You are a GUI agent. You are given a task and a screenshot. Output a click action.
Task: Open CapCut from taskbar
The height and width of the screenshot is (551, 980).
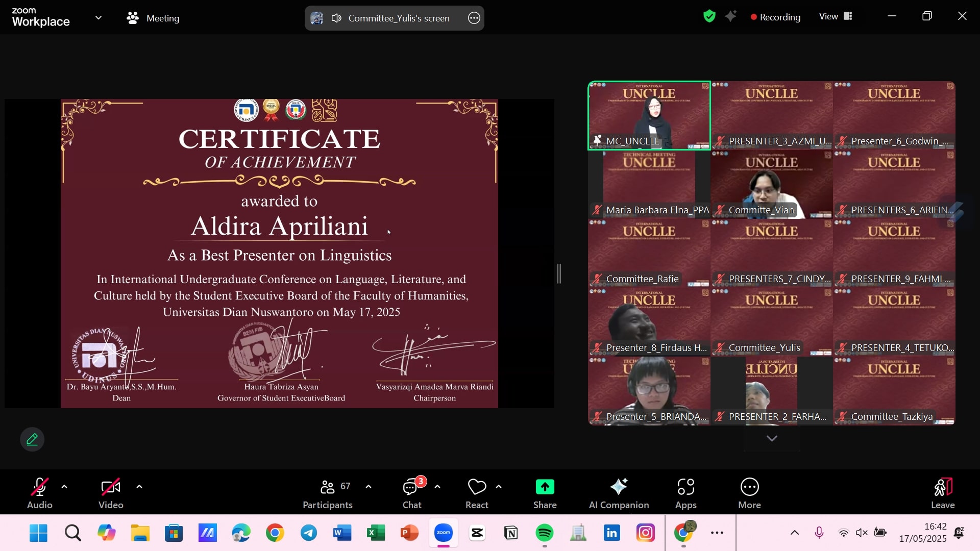click(x=477, y=533)
